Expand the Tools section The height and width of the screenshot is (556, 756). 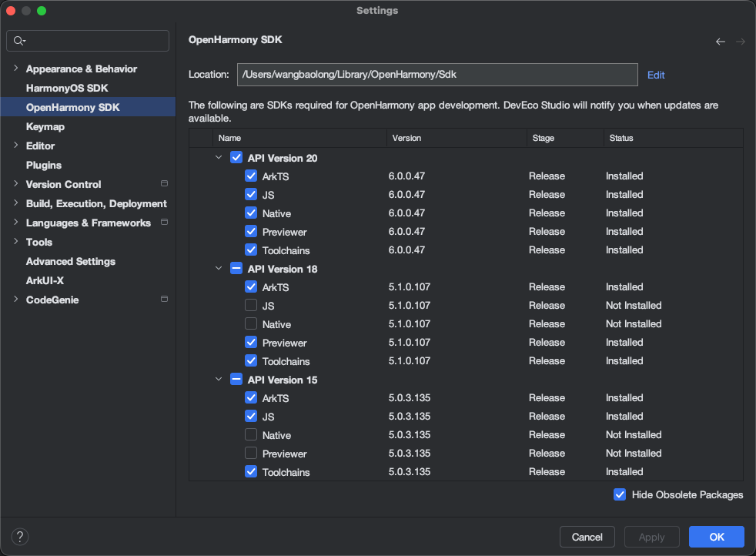(16, 242)
